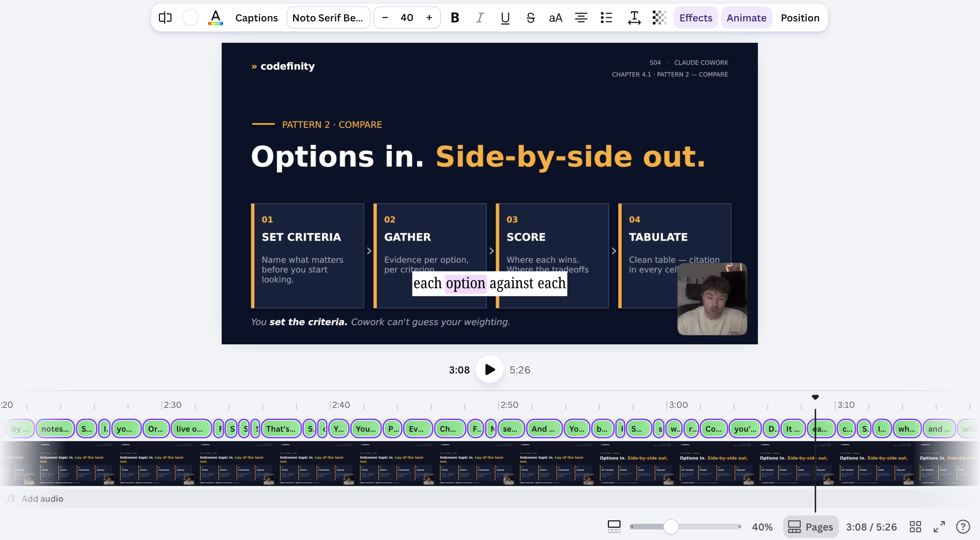This screenshot has width=980, height=540.
Task: Open the Effects tab
Action: [x=696, y=18]
